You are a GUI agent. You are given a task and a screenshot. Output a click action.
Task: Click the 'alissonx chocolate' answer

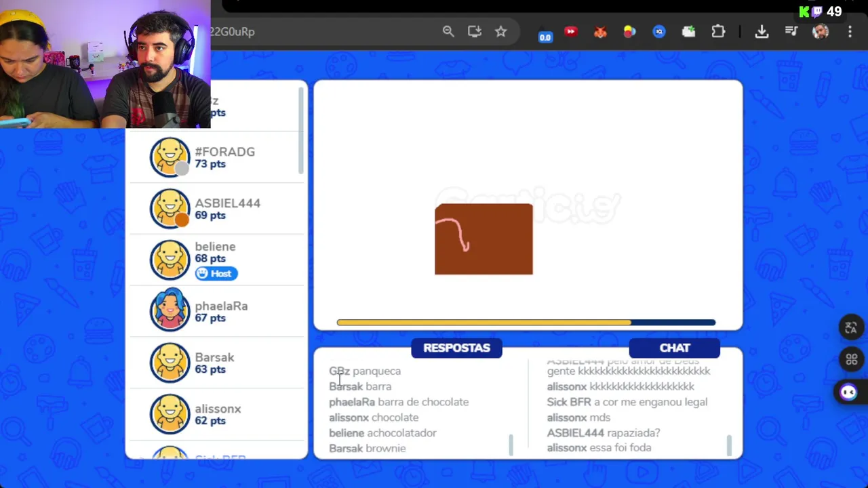tap(374, 418)
